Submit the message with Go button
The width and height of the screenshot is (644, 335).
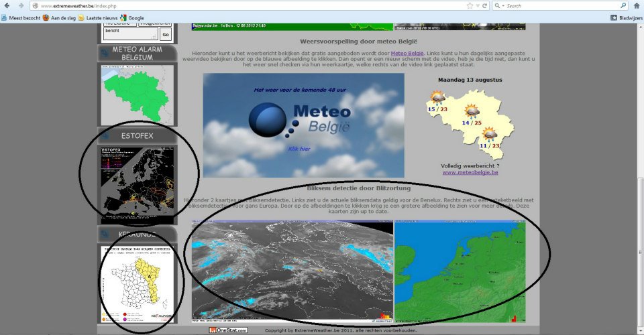(x=166, y=34)
